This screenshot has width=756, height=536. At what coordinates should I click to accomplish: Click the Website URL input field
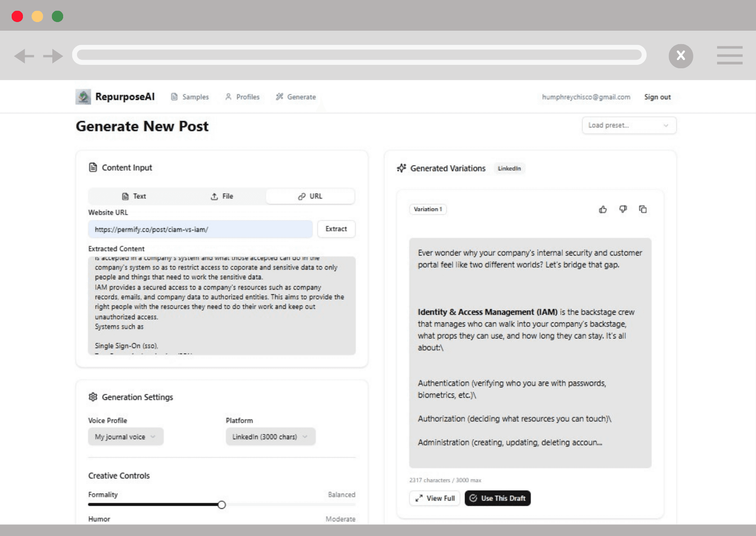(200, 229)
